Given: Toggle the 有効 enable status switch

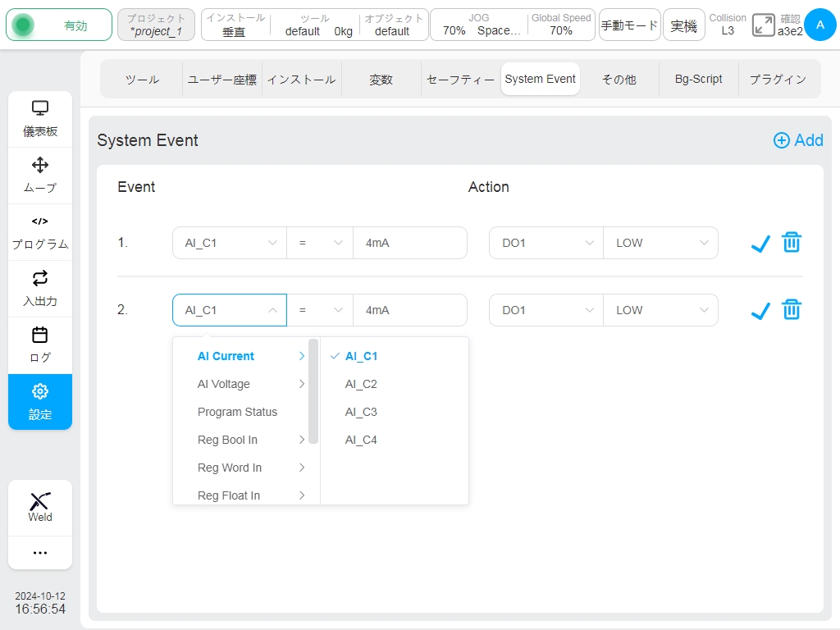Looking at the screenshot, I should pyautogui.click(x=59, y=25).
